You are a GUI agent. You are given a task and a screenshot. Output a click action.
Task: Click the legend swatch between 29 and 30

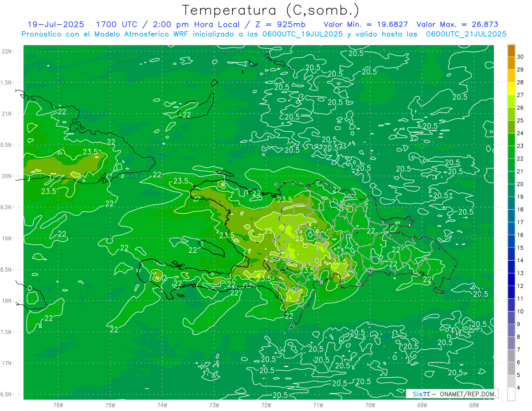point(511,63)
